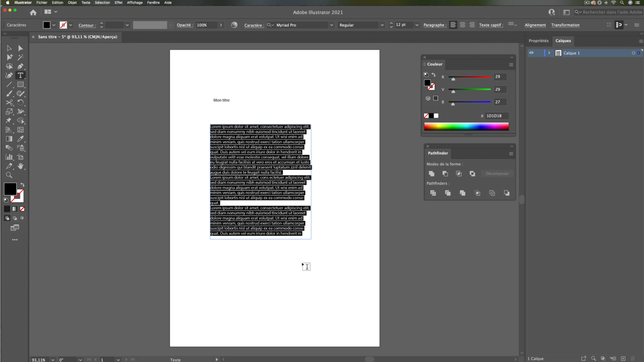Select the Hand tool

(x=20, y=166)
